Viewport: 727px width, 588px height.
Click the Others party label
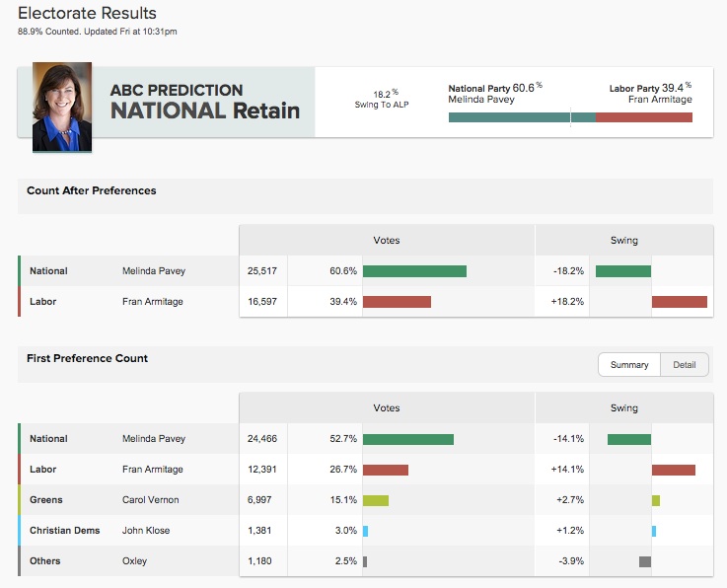point(45,561)
